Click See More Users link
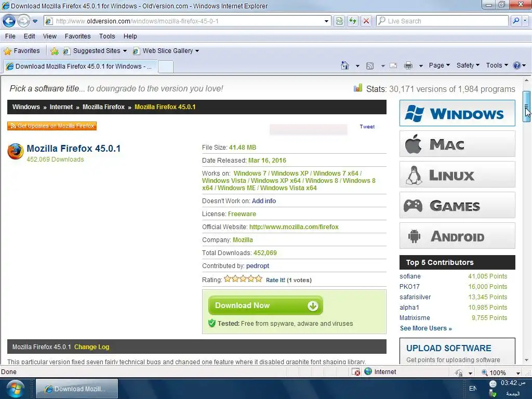532x399 pixels. pos(426,328)
